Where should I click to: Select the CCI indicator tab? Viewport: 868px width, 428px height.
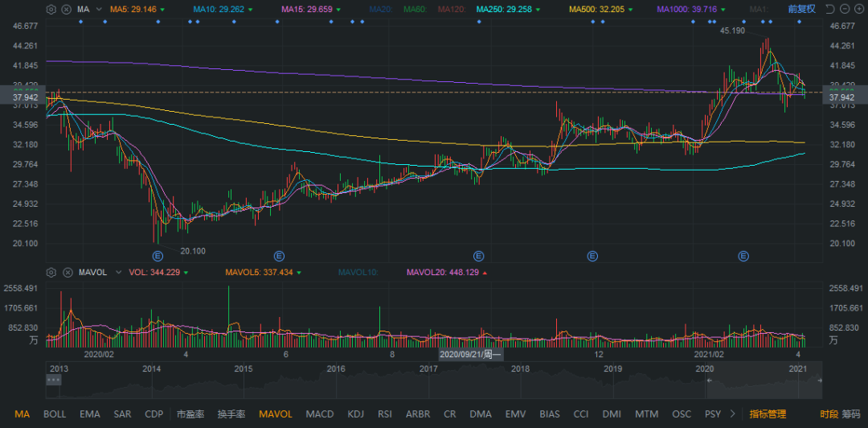click(x=581, y=414)
